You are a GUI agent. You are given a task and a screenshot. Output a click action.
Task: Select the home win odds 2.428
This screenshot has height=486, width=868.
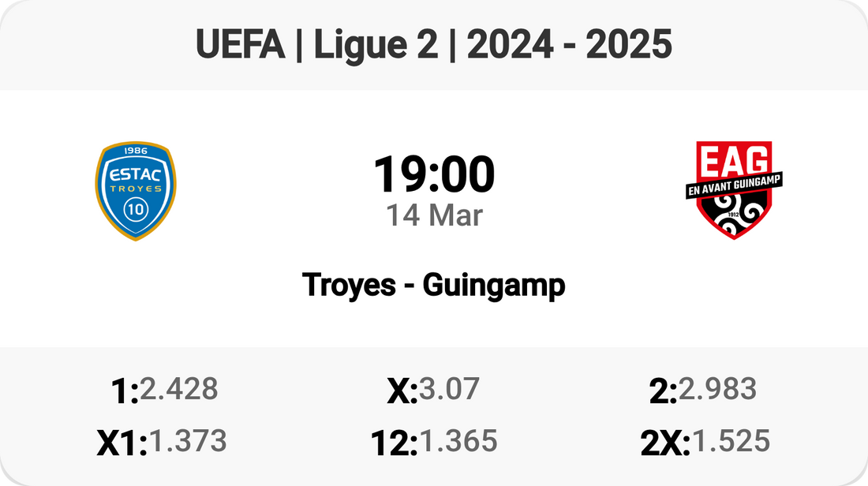click(x=178, y=389)
